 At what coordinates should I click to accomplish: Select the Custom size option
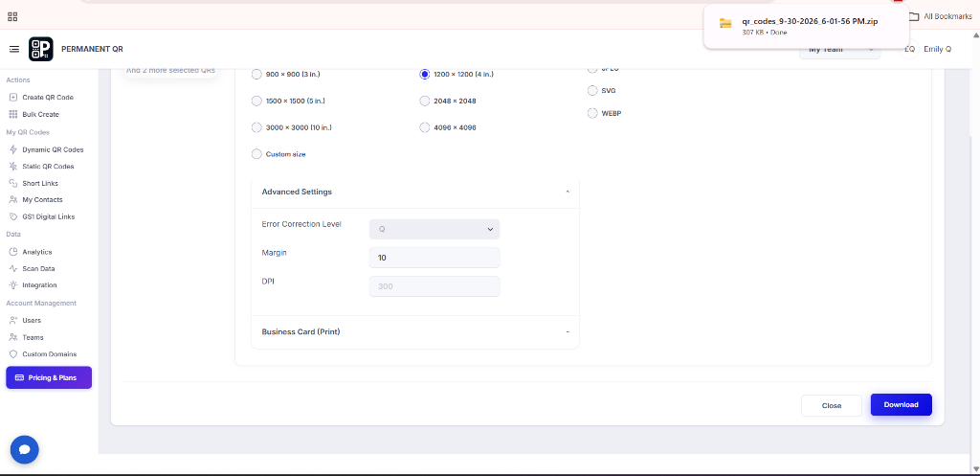(x=256, y=154)
